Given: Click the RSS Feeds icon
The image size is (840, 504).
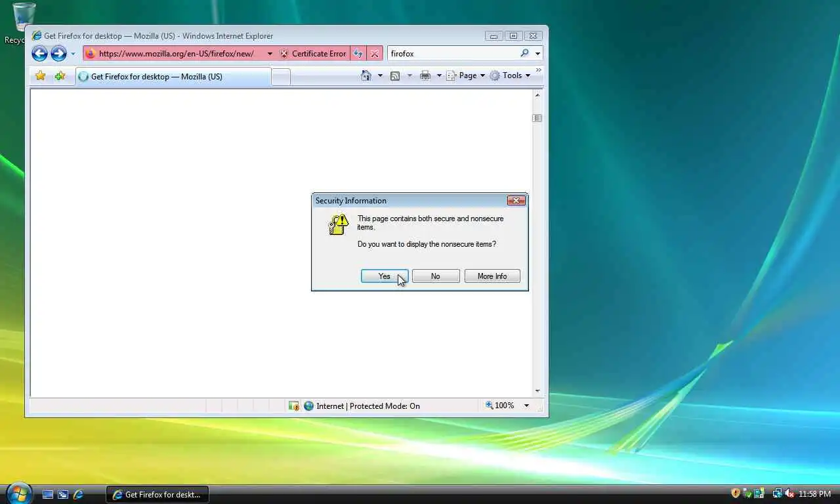Looking at the screenshot, I should (x=395, y=75).
